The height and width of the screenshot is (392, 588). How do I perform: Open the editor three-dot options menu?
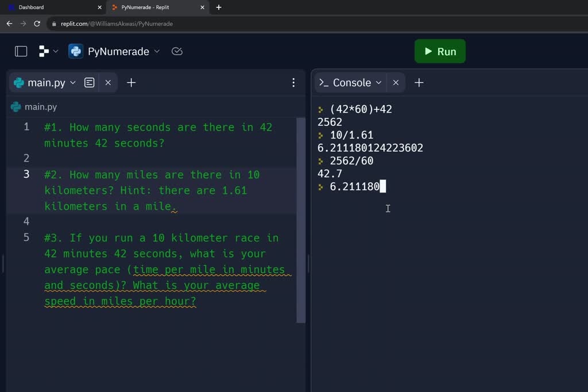pyautogui.click(x=293, y=82)
